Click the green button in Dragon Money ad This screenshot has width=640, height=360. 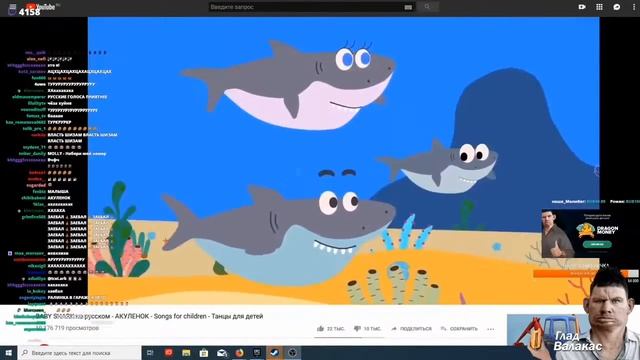(x=597, y=244)
